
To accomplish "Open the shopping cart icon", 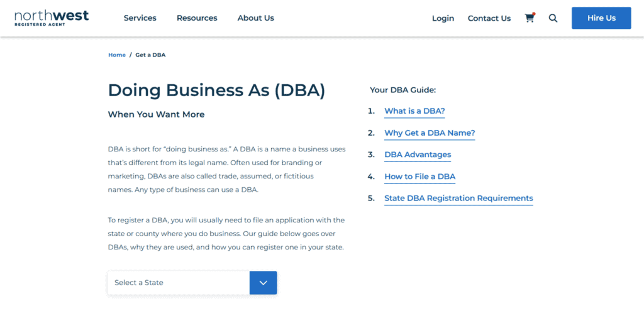I will [530, 18].
